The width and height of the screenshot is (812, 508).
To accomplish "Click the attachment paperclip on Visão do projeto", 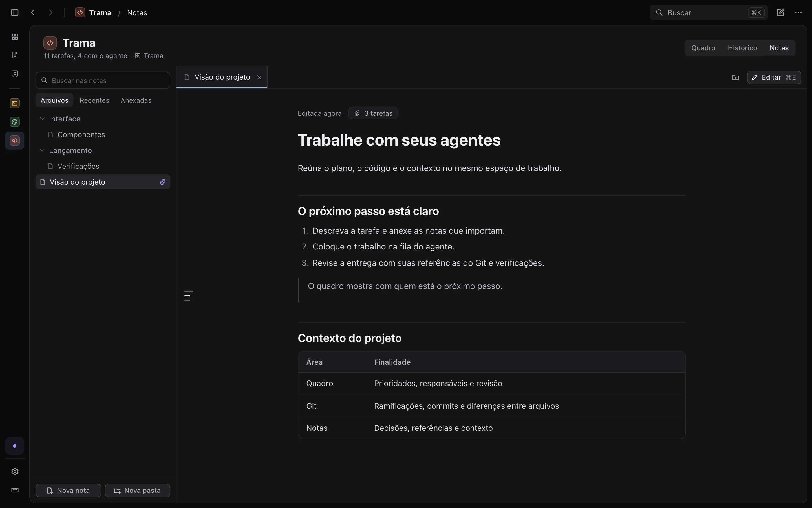I will 163,182.
